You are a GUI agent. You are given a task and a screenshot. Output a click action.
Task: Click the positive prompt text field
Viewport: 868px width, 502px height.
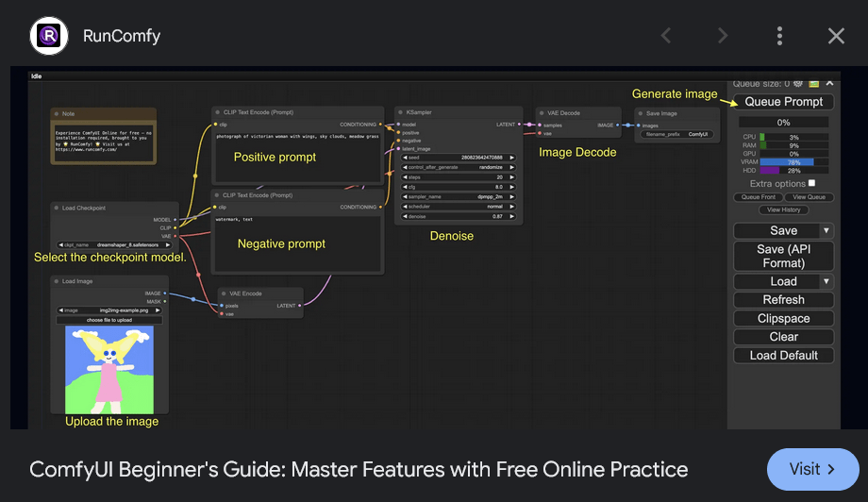(x=297, y=157)
